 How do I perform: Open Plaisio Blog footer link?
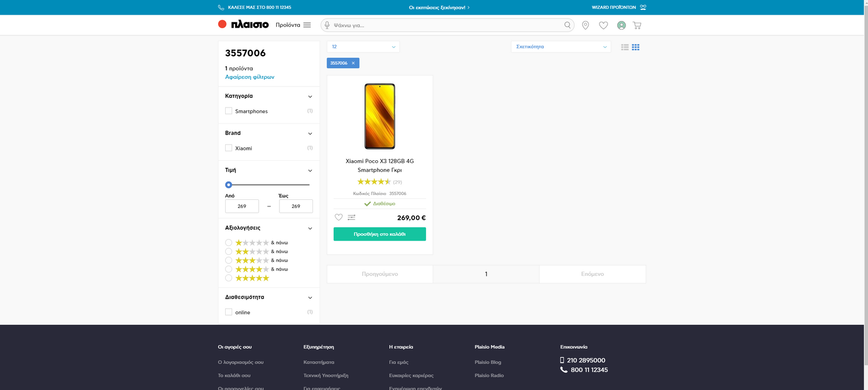[488, 362]
